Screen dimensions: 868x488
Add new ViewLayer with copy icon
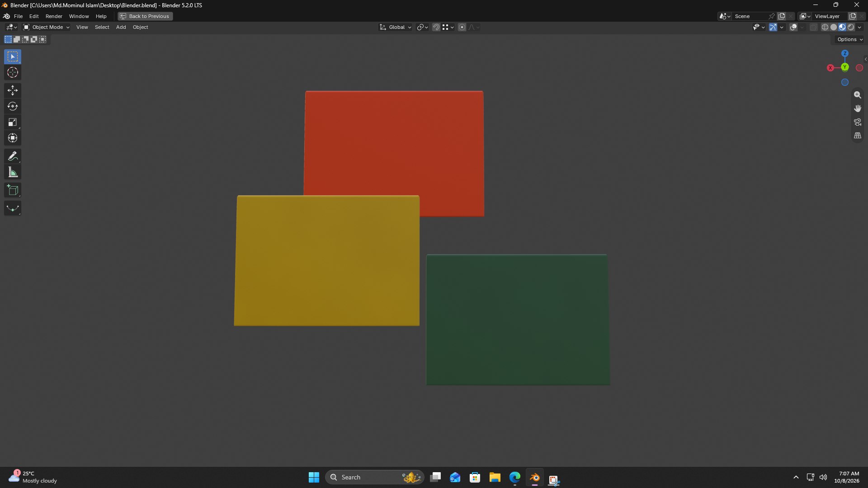click(853, 16)
